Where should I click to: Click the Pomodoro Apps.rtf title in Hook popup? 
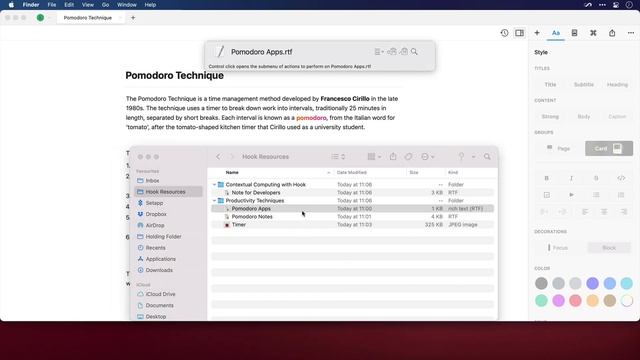point(262,52)
